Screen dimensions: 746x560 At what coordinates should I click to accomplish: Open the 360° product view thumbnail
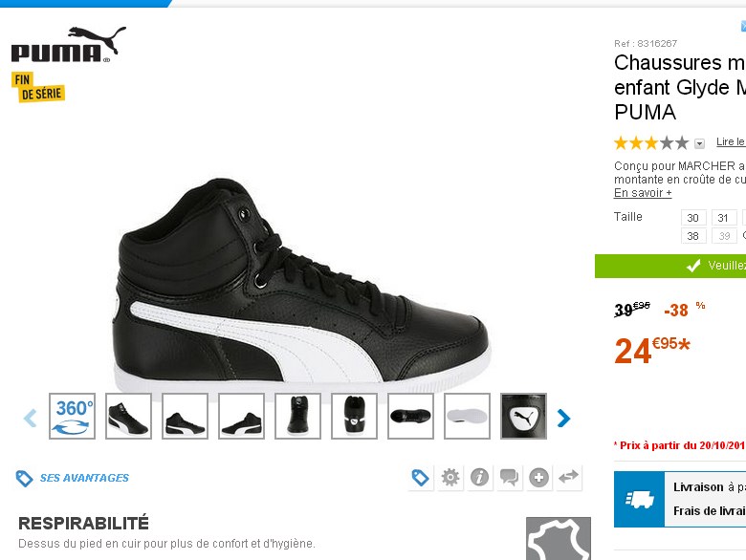click(x=73, y=416)
